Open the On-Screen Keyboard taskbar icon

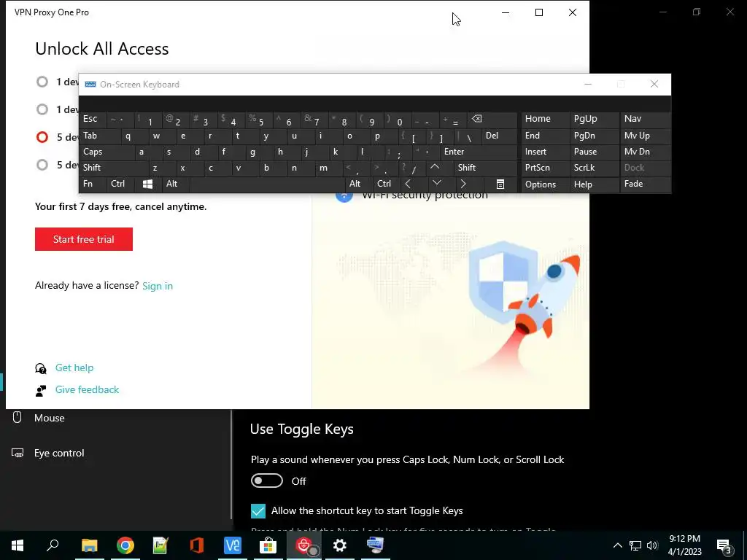pos(376,545)
